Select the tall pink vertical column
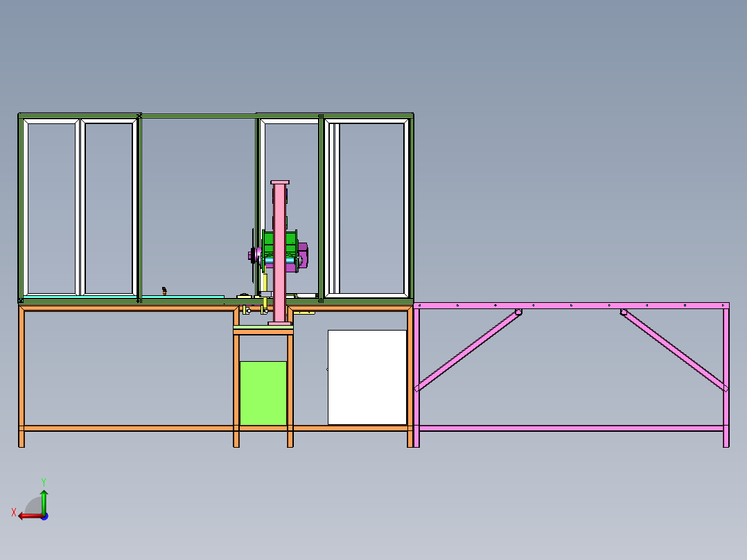This screenshot has width=747, height=560. pos(280,253)
